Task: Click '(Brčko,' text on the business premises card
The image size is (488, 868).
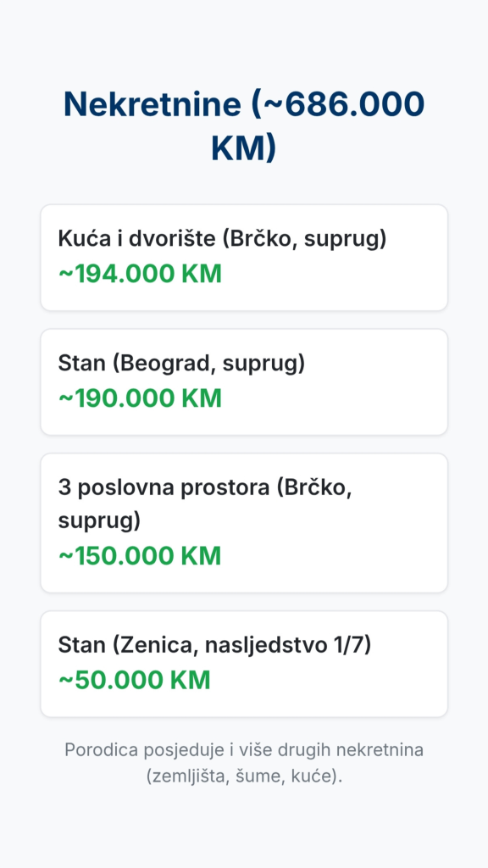Action: [x=315, y=487]
